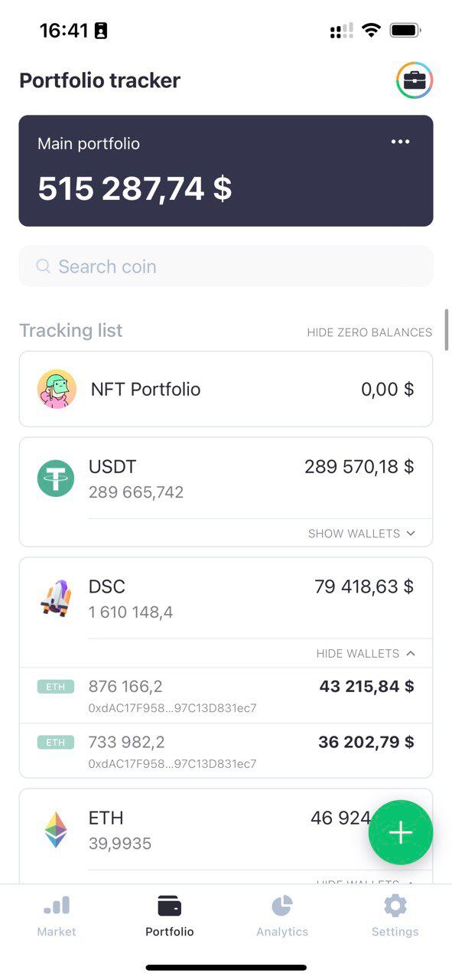Open the Main portfolio three-dots menu
Screen dimensions: 452x980
coord(400,142)
